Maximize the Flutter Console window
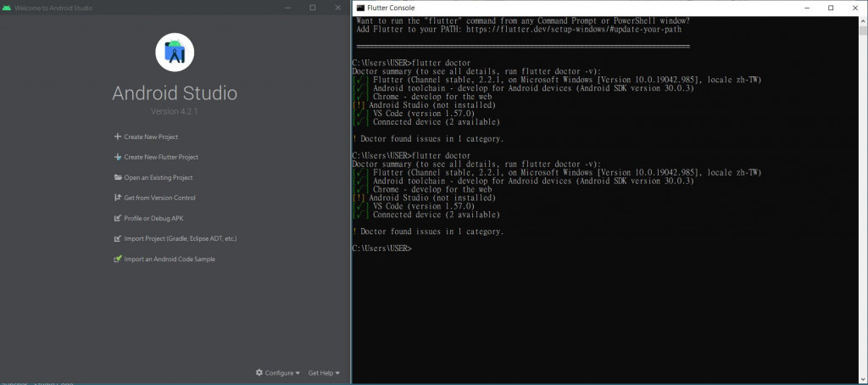868x385 pixels. (x=831, y=8)
